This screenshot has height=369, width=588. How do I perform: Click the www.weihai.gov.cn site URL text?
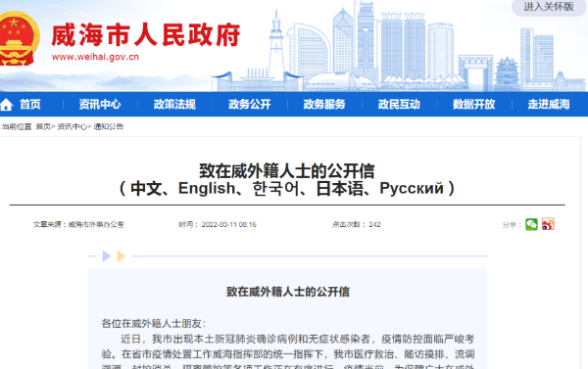pyautogui.click(x=95, y=57)
